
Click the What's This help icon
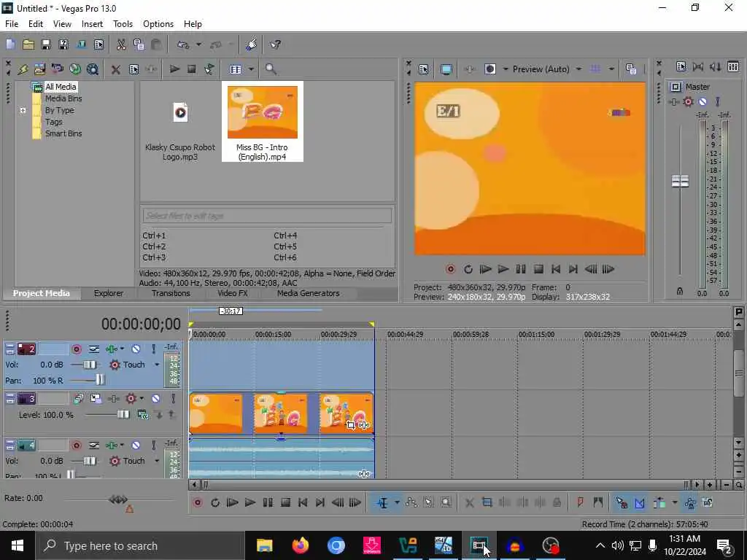pyautogui.click(x=275, y=44)
